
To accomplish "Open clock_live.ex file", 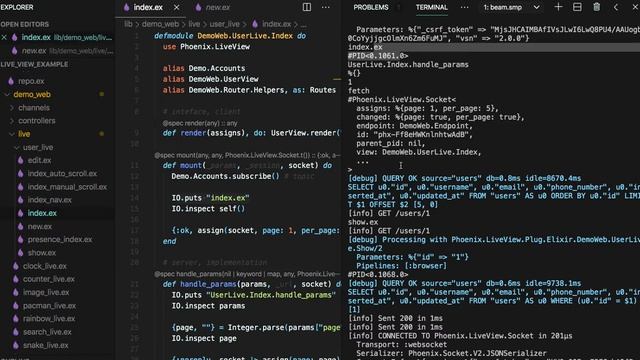I will (44, 266).
